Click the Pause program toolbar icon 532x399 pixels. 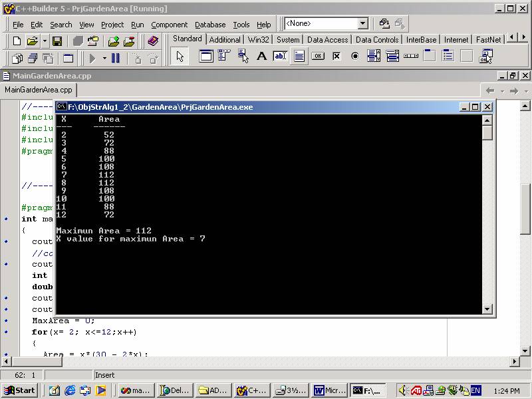coord(116,59)
